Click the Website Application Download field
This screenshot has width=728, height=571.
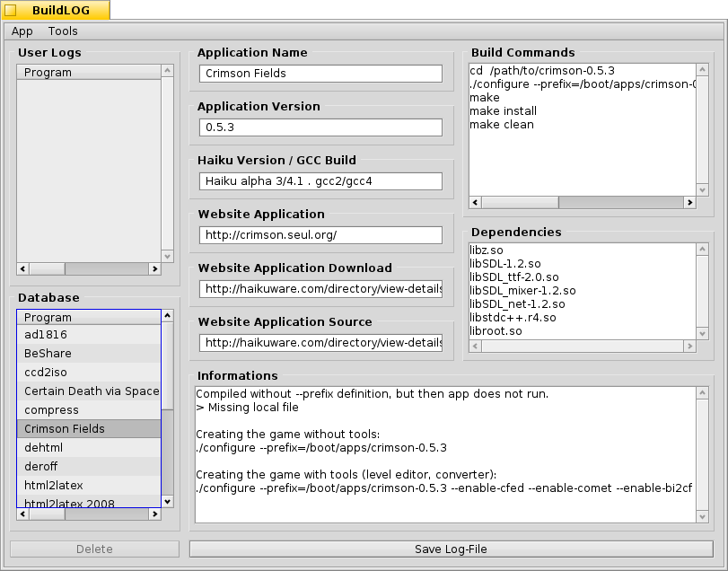pyautogui.click(x=320, y=289)
